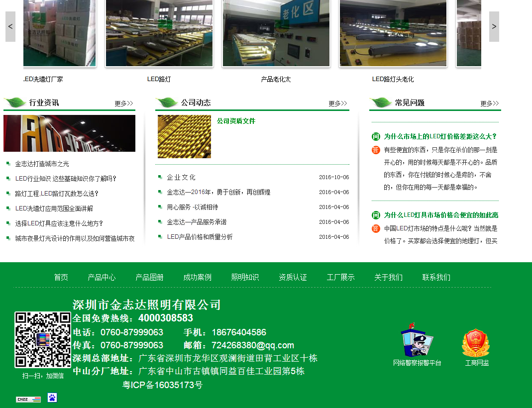This screenshot has width=532, height=408.
Task: Open the 粤ICP备16035173号 record link
Action: 163,385
